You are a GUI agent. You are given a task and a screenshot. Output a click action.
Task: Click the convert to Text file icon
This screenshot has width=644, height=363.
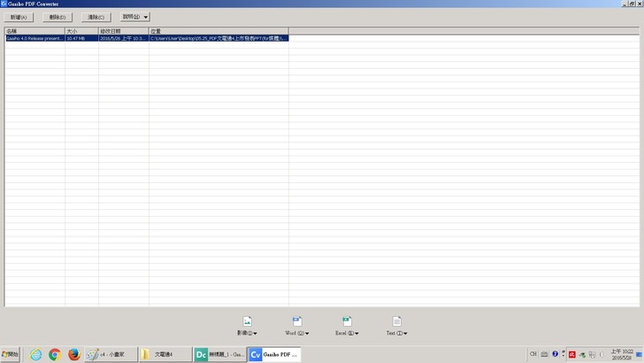click(x=396, y=321)
